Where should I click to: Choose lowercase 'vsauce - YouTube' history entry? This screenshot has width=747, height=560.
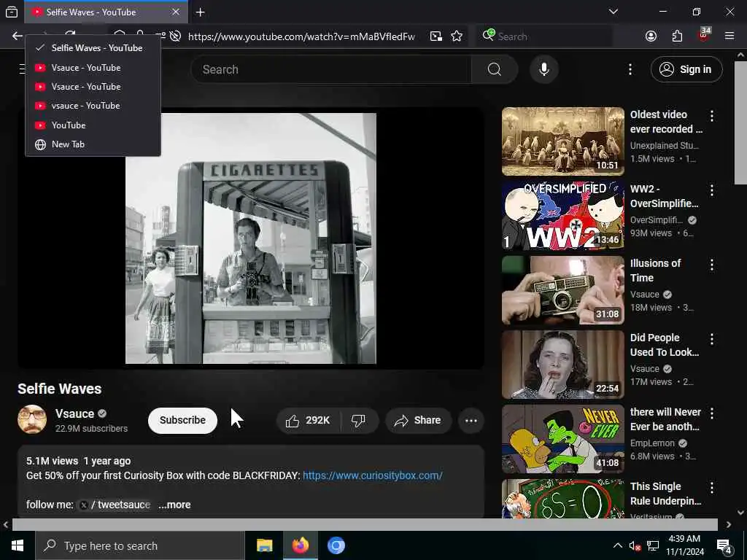click(x=93, y=106)
